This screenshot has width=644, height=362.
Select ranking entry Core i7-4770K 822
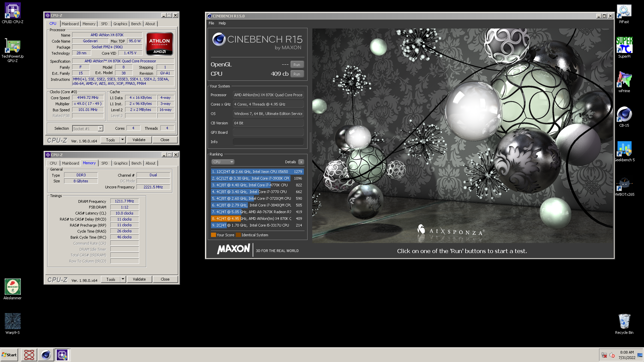coord(257,185)
